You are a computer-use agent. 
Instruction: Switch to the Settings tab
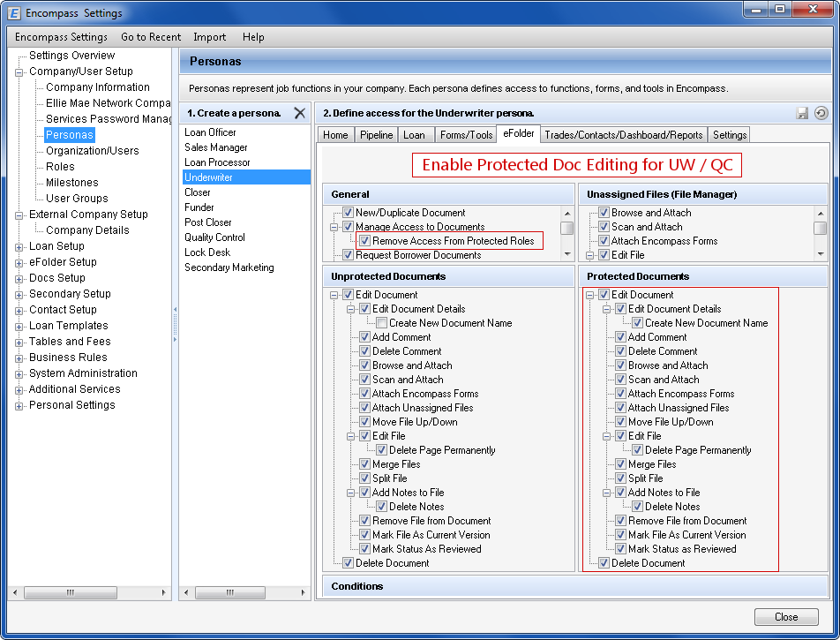729,135
